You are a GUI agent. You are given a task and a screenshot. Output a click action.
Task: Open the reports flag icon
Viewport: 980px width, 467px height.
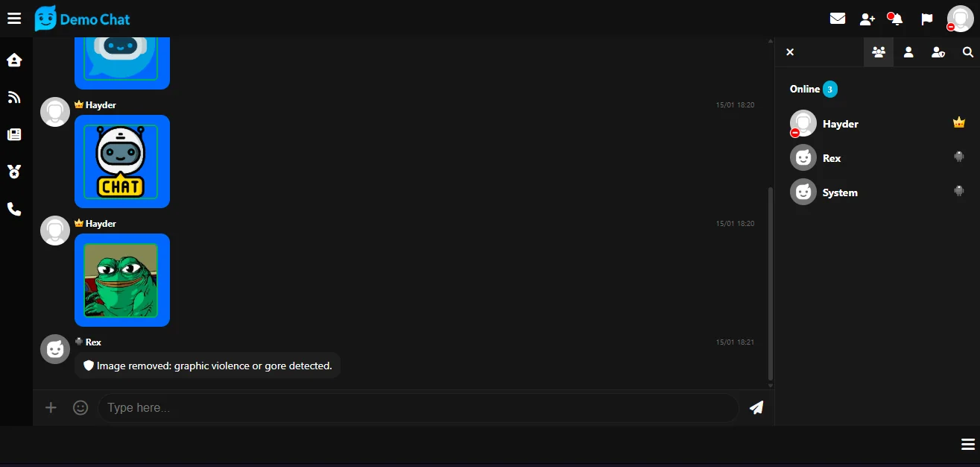pos(927,19)
